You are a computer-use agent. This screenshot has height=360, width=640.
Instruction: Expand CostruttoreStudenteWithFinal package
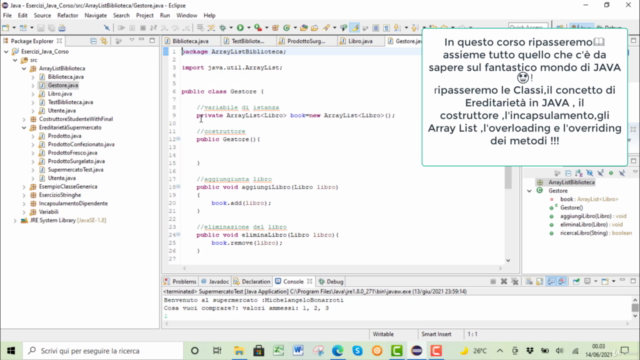[24, 119]
